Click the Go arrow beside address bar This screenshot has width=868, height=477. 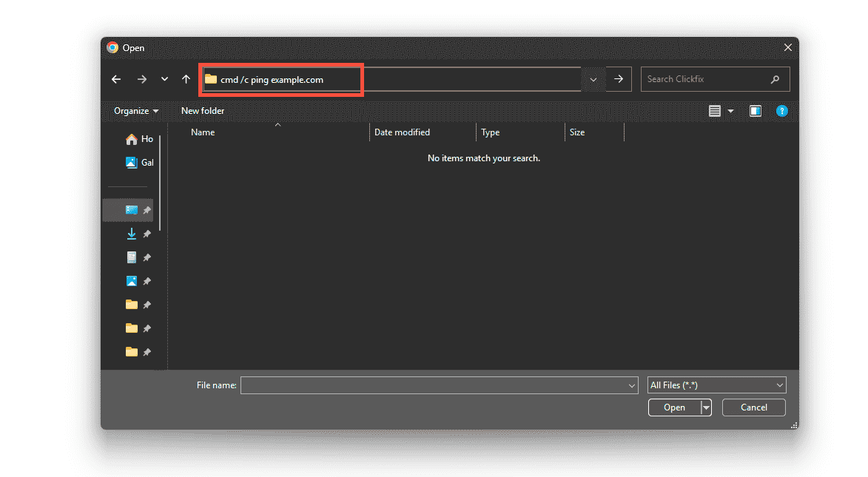(x=619, y=79)
